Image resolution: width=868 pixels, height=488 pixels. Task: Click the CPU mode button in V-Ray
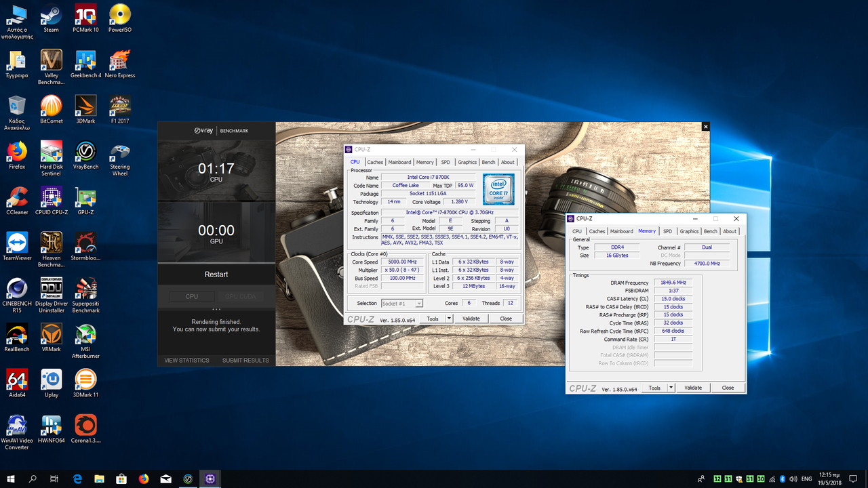(x=192, y=296)
